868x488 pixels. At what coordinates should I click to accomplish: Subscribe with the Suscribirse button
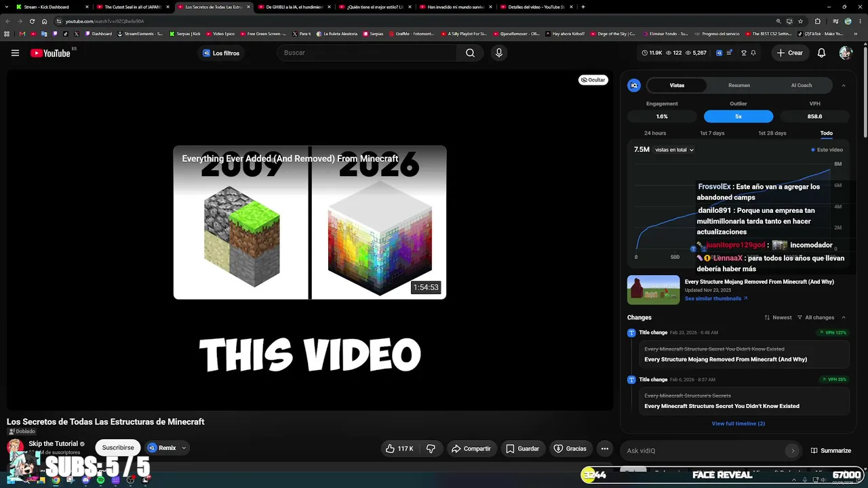118,448
